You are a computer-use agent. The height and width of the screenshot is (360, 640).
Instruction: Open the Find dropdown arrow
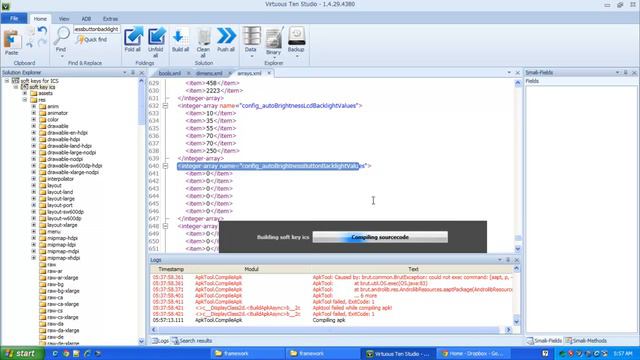[62, 56]
